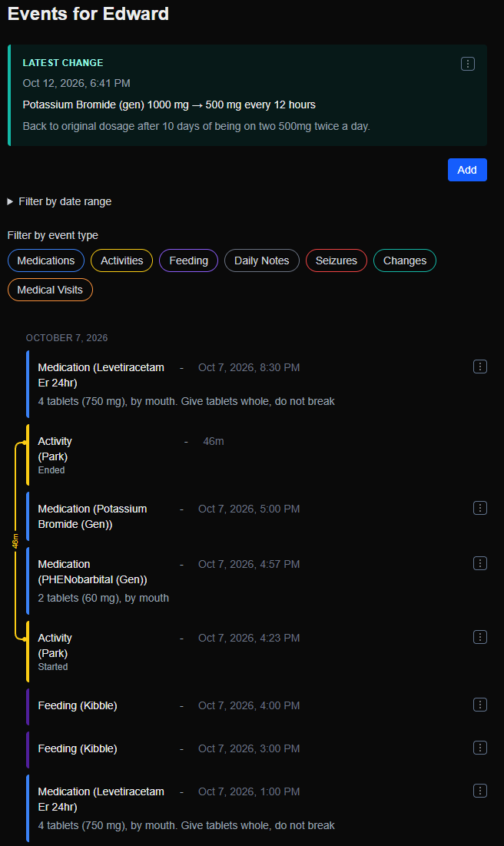504x846 pixels.
Task: Click the Events for Edward heading
Action: (88, 14)
